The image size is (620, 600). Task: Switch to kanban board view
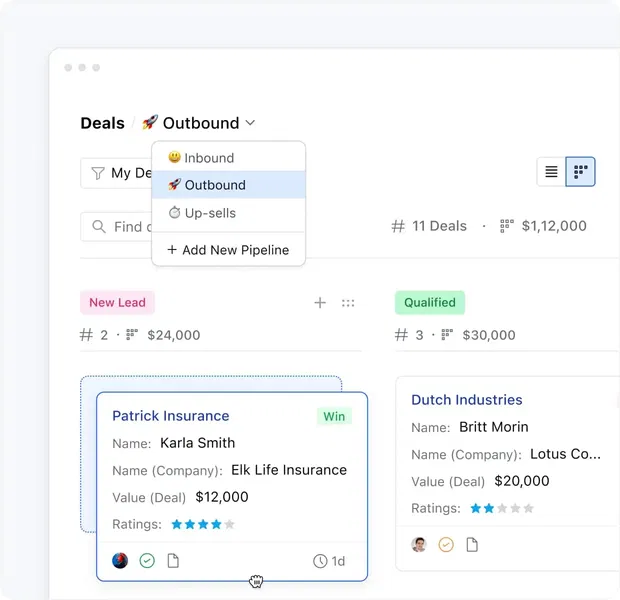pyautogui.click(x=580, y=172)
